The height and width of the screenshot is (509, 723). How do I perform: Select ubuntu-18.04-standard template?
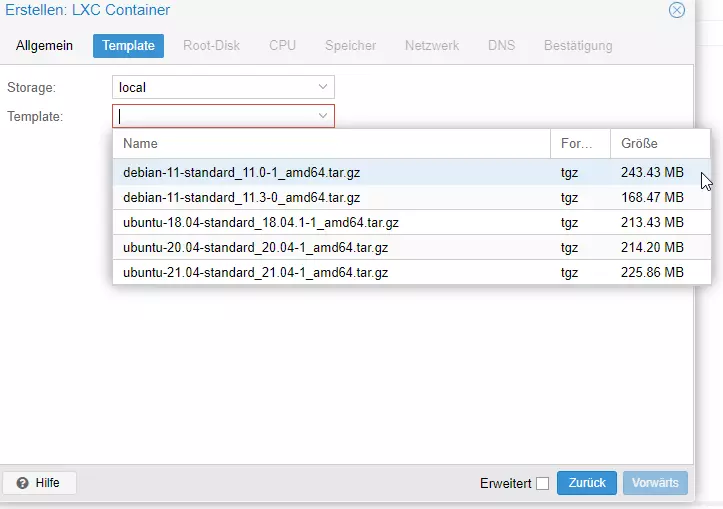pos(260,222)
